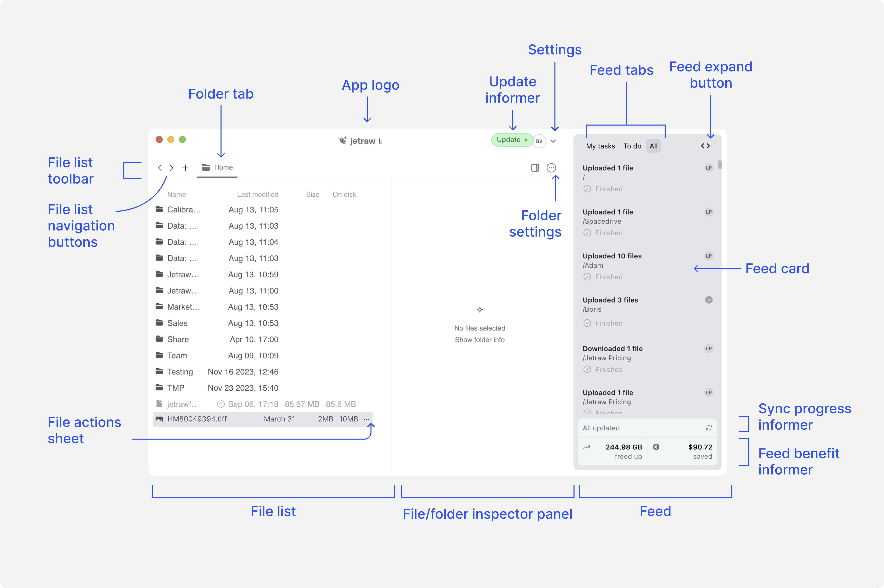Switch to the To do feed tab

[x=632, y=146]
